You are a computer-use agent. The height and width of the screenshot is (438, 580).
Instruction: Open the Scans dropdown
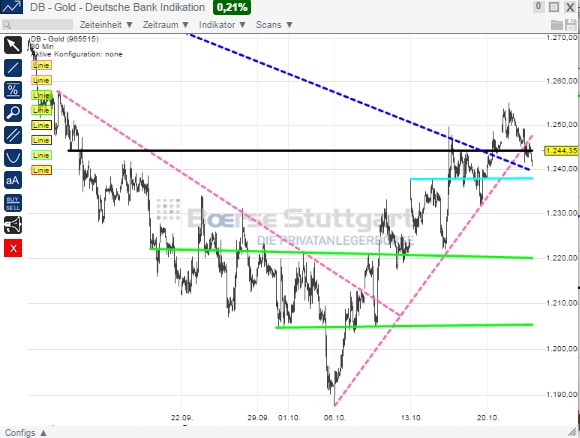(x=274, y=25)
